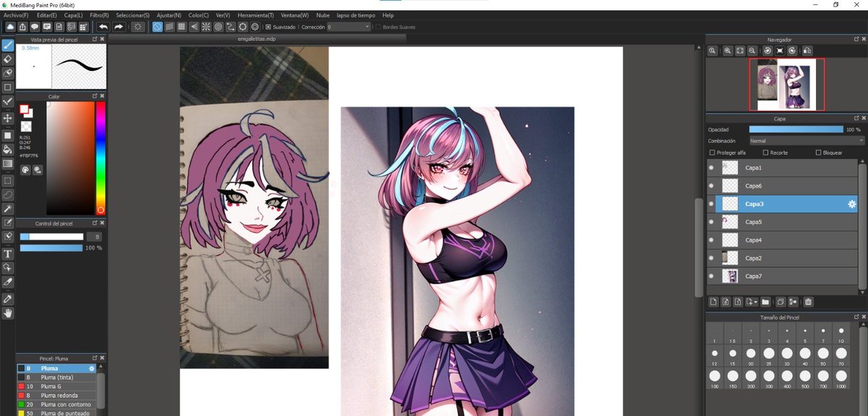Zoom out using Navigator magnifier minus
Screen dimensions: 868x416
[752, 51]
